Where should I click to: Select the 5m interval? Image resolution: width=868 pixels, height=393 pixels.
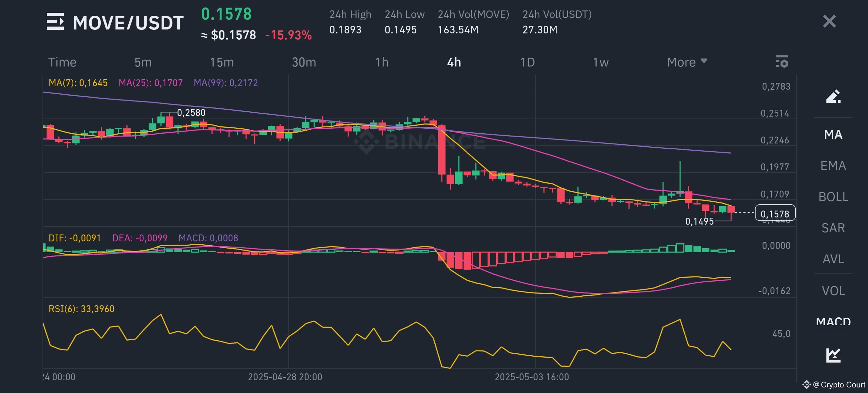point(143,62)
